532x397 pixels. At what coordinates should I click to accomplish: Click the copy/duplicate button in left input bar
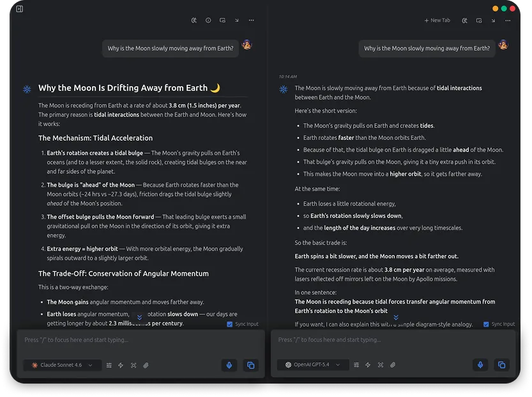251,365
